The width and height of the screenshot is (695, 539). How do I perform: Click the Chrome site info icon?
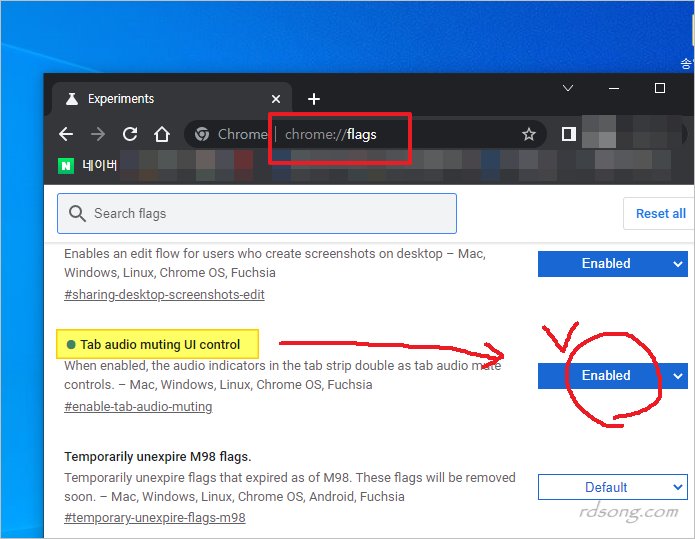click(202, 134)
